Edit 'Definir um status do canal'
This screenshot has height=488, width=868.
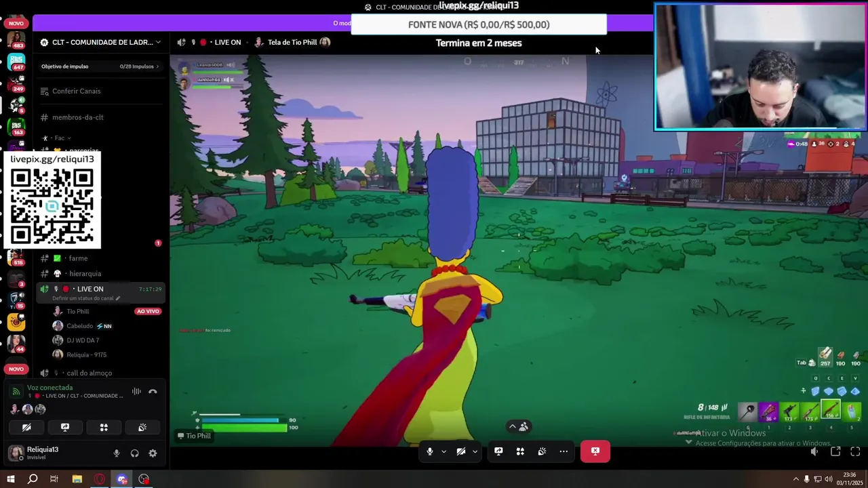coord(86,298)
